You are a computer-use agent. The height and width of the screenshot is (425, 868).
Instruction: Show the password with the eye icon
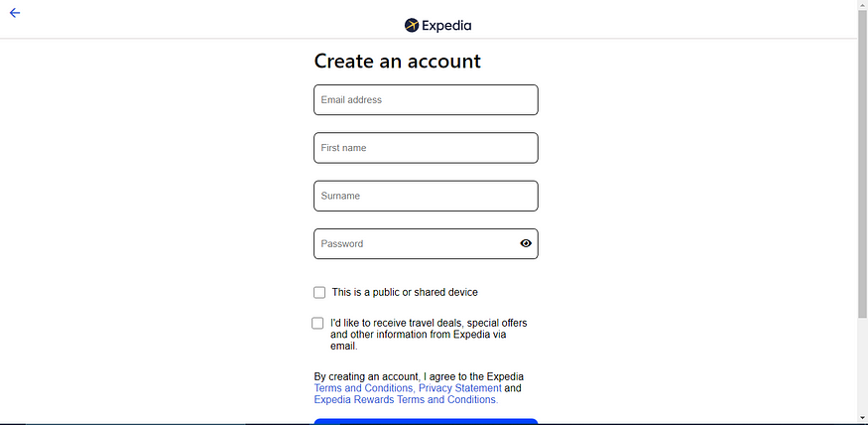pyautogui.click(x=526, y=243)
